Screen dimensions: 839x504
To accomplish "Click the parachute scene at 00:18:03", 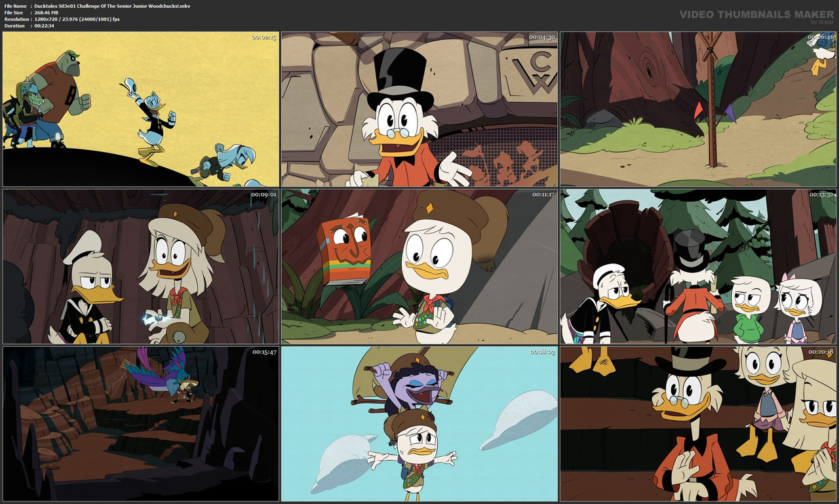I will [x=419, y=426].
